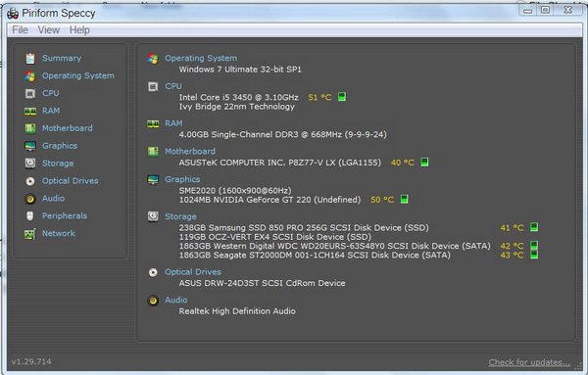Open the CPU sidebar section

(51, 93)
